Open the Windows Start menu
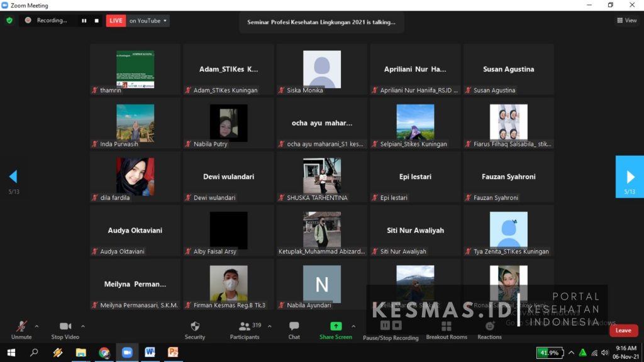644x362 pixels. 11,353
